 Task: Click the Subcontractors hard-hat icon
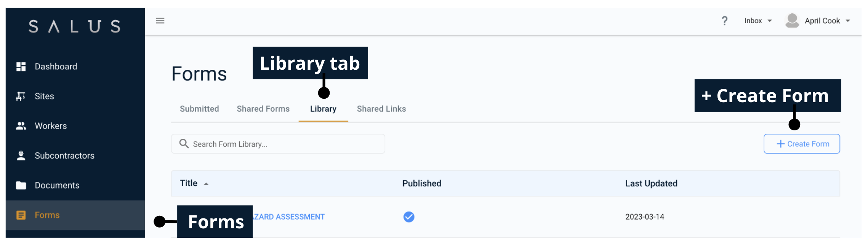tap(21, 156)
